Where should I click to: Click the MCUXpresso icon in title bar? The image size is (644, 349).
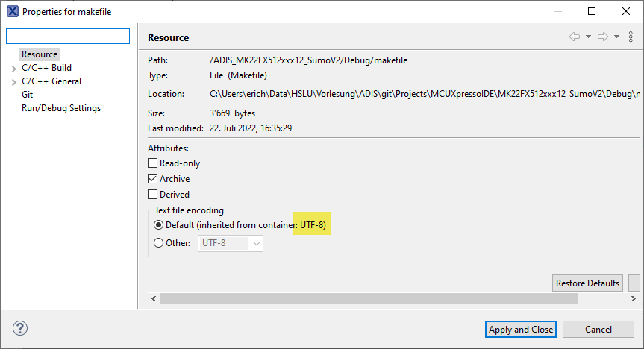click(13, 11)
